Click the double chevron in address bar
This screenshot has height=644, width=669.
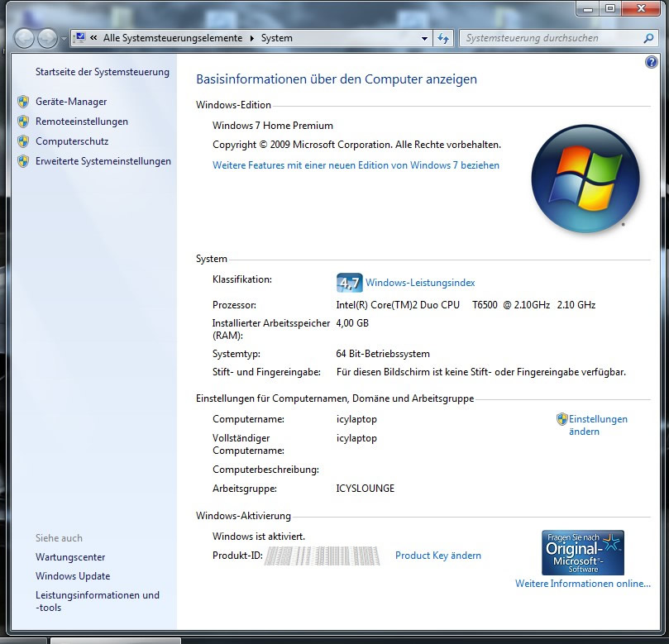93,38
